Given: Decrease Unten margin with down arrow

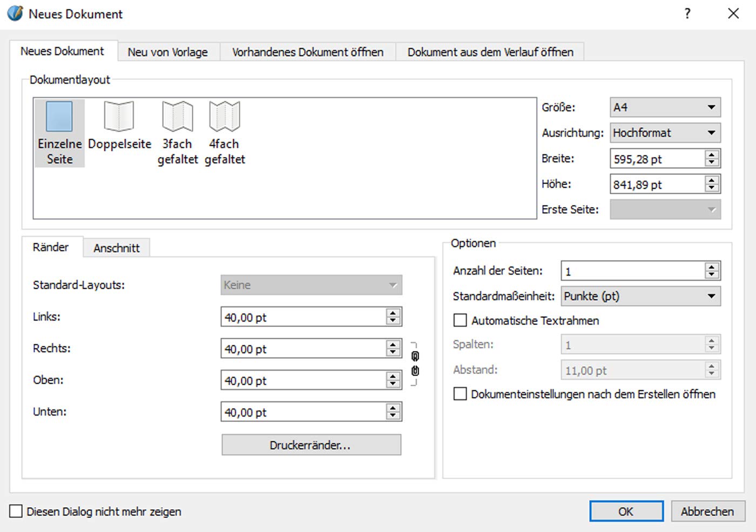Looking at the screenshot, I should 393,416.
